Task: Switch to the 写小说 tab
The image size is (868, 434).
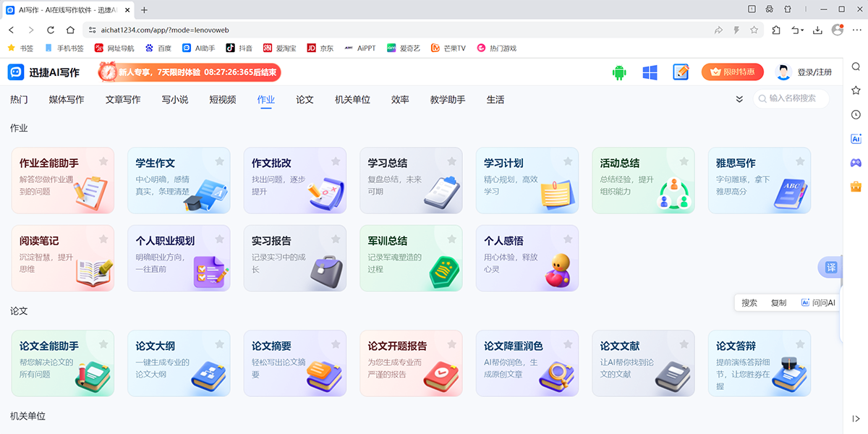Action: pyautogui.click(x=174, y=100)
